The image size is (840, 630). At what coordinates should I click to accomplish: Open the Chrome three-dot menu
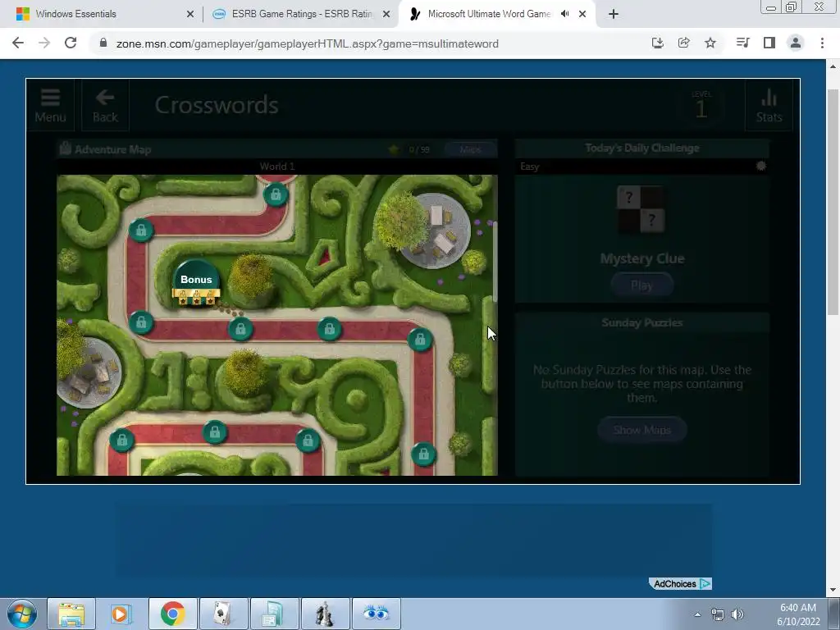pos(822,43)
